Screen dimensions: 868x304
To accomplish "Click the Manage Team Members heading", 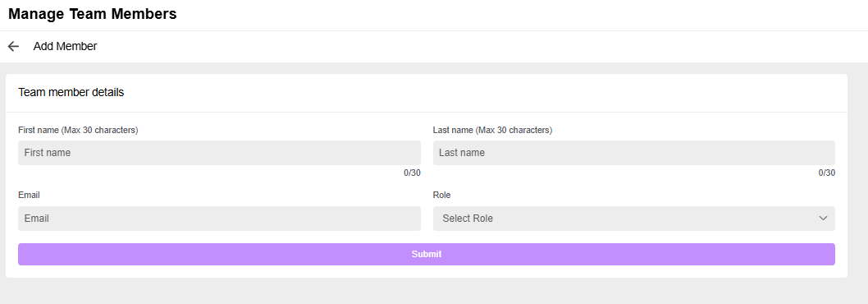I will click(93, 15).
